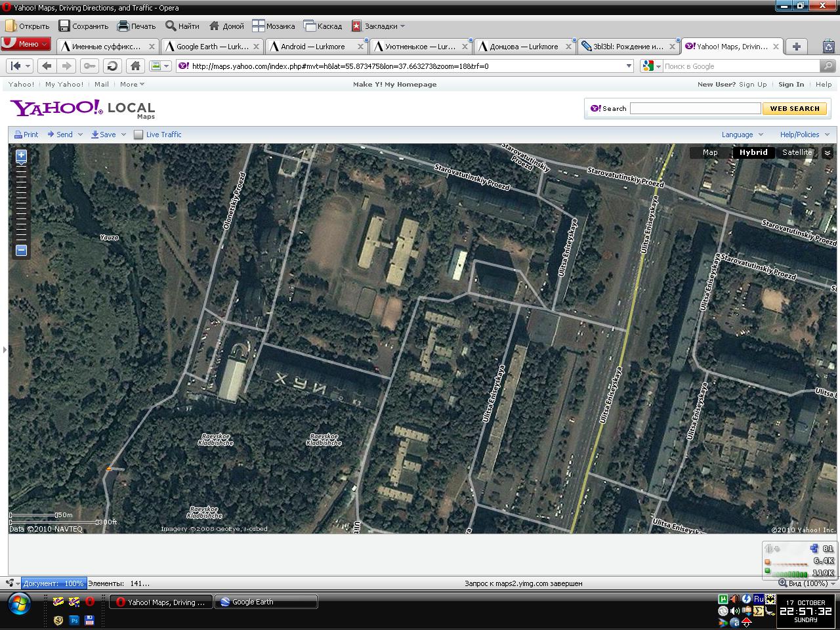Zoom in with the map plus button
Viewport: 840px width, 630px height.
point(21,156)
